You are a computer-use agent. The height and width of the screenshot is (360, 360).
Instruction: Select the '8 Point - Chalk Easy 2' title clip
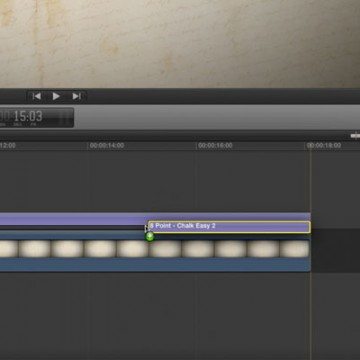229,227
